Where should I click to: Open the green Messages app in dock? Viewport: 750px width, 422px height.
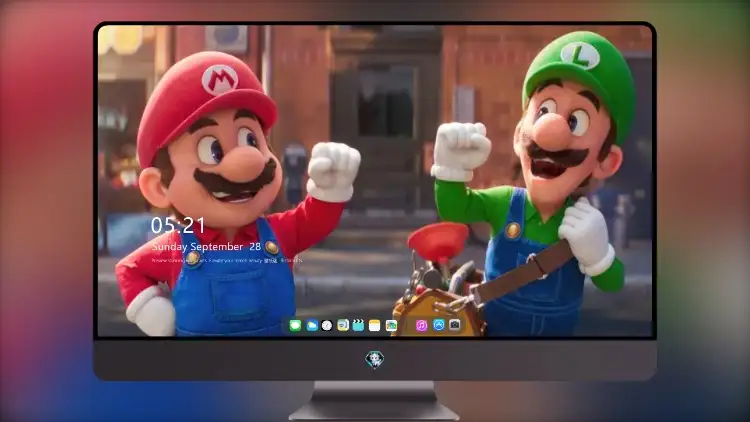tap(295, 326)
